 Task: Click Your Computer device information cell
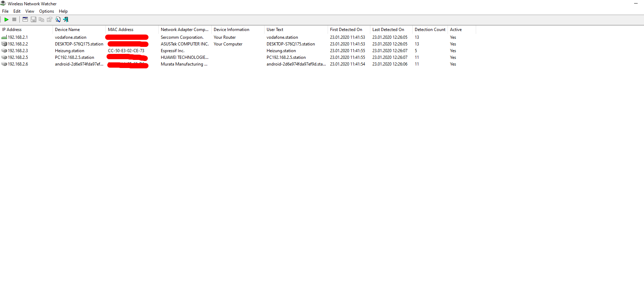(228, 44)
